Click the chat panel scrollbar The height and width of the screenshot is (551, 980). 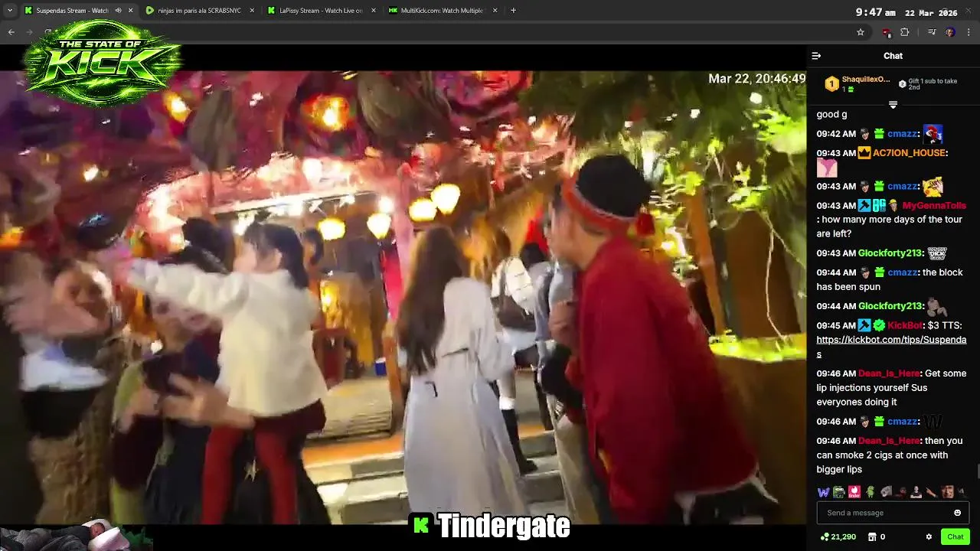[x=977, y=470]
